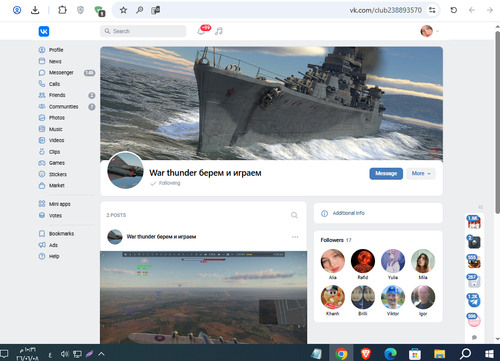The width and height of the screenshot is (500, 361).
Task: Click the Ads megaphone icon
Action: click(x=42, y=245)
